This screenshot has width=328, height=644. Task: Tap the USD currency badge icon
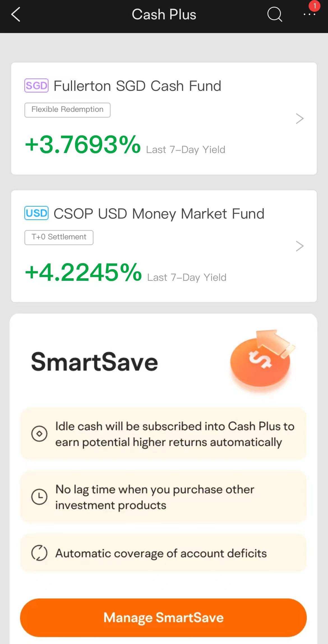(x=36, y=213)
